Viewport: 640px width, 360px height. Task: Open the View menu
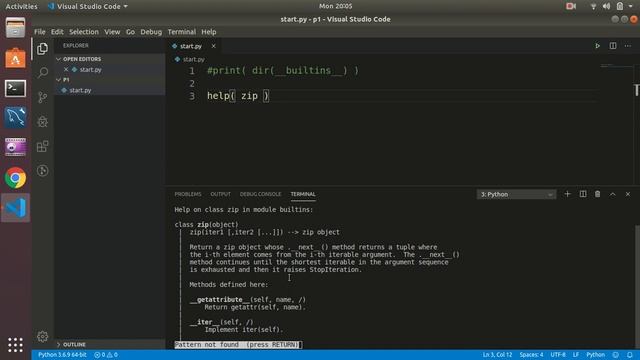[112, 32]
